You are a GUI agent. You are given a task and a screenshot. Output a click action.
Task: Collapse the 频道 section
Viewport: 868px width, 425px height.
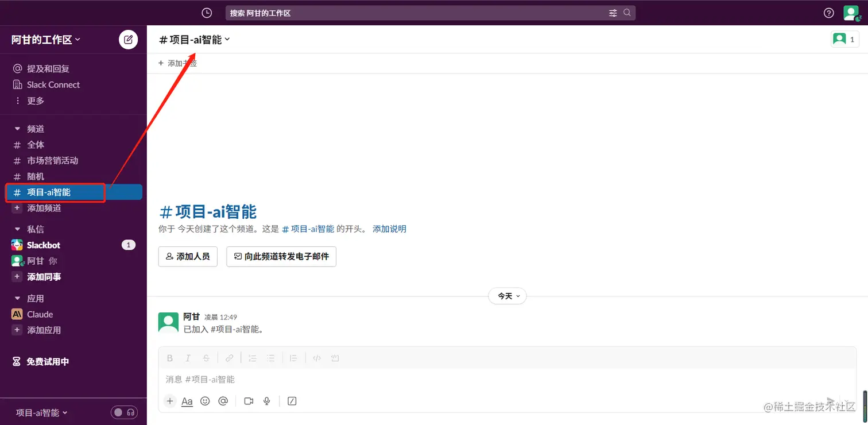[x=17, y=129]
